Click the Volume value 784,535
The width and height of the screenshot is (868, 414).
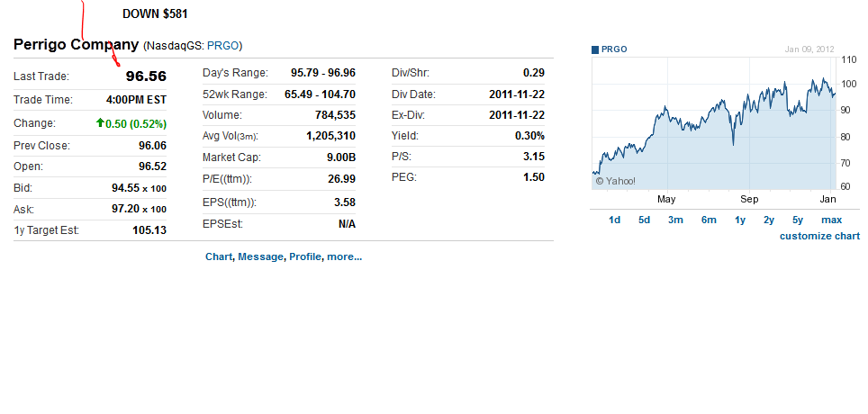[x=334, y=115]
